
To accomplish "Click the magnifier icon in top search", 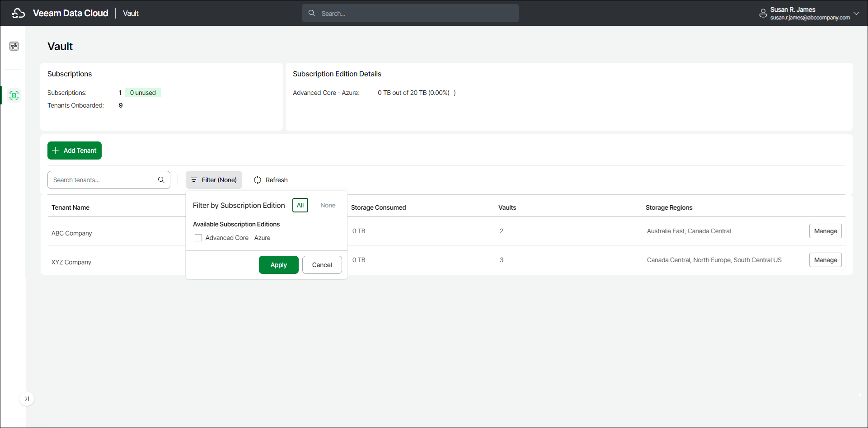I will 312,13.
